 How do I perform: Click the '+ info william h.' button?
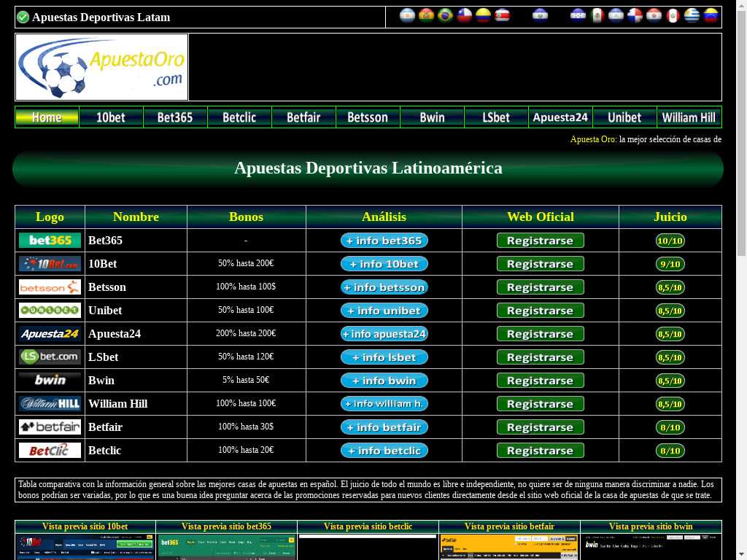[x=384, y=404]
